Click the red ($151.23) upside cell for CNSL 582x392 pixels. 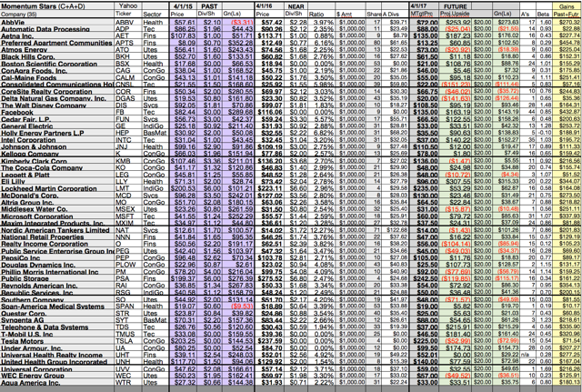(456, 85)
